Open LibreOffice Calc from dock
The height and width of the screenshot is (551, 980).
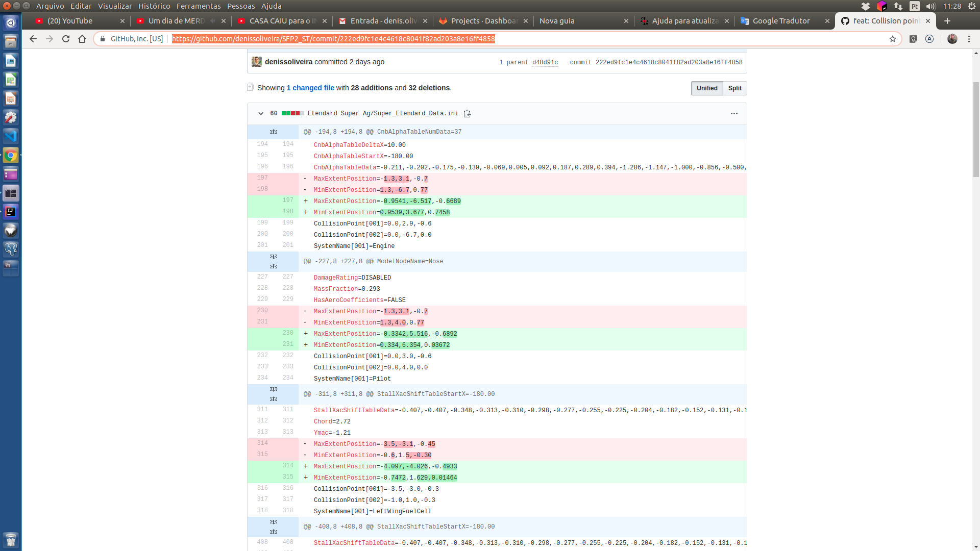pos(11,80)
